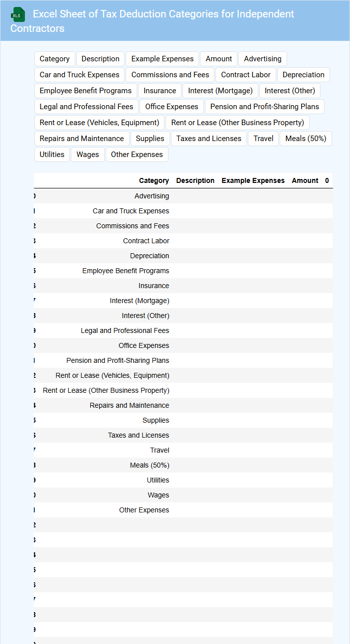This screenshot has height=644, width=350.
Task: Click the Depreciation tag button
Action: (304, 75)
